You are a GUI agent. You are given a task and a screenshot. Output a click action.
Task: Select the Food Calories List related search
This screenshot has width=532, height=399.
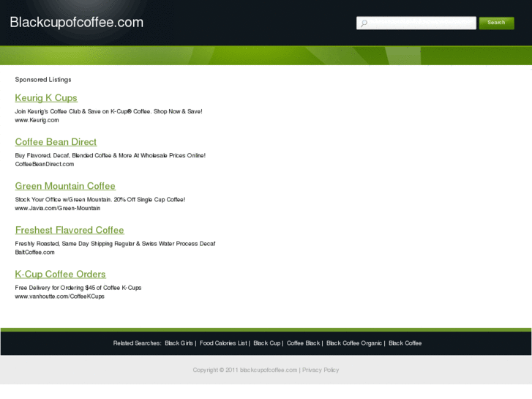coord(223,343)
